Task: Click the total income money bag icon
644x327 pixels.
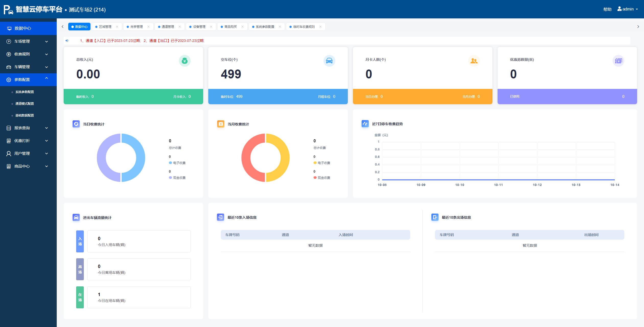Action: pos(185,61)
